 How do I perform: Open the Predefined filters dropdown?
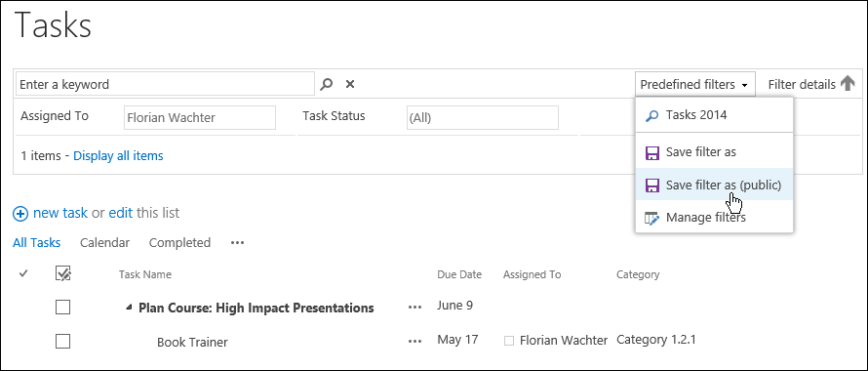pyautogui.click(x=695, y=84)
